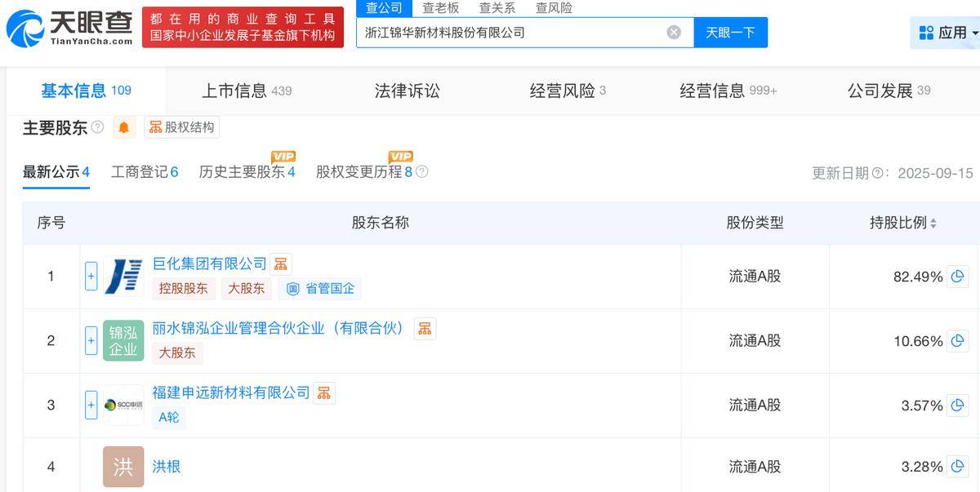Click holding detail pie icon beside 82.49%
The width and height of the screenshot is (980, 492).
point(956,277)
